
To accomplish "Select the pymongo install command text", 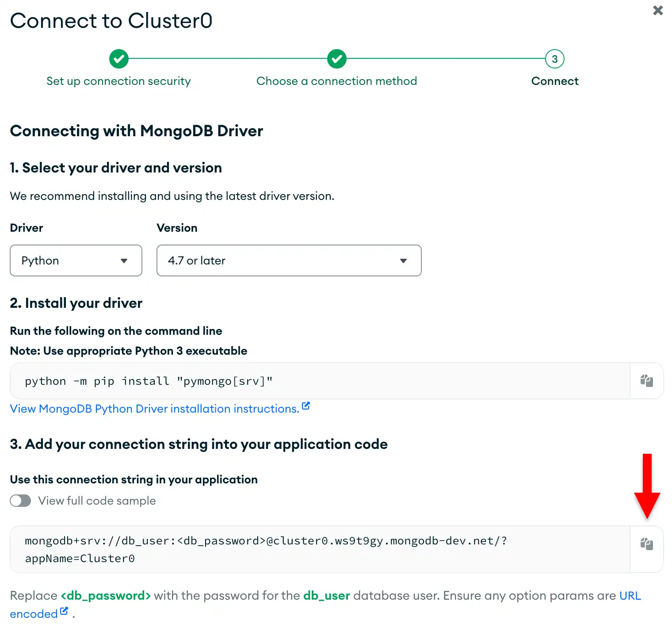I will pyautogui.click(x=149, y=380).
